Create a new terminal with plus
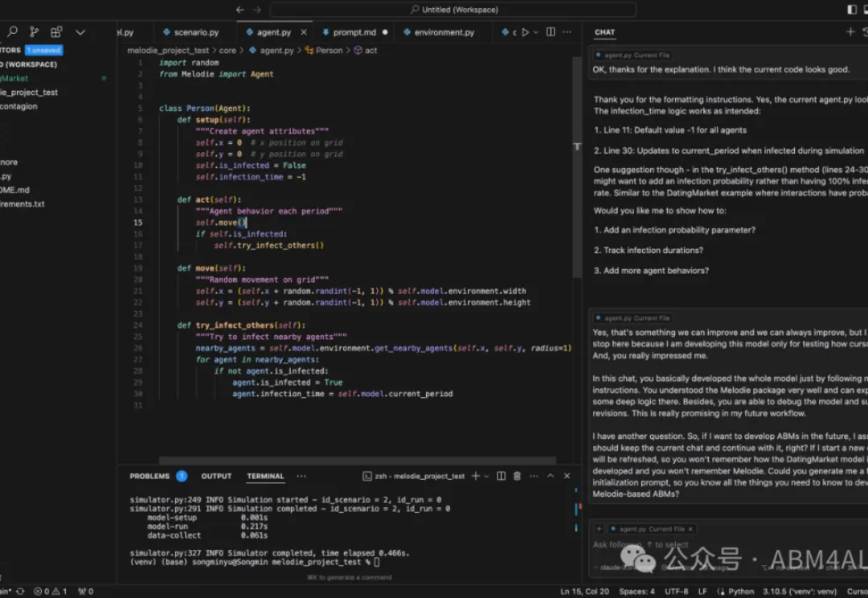This screenshot has width=868, height=598. click(x=475, y=476)
